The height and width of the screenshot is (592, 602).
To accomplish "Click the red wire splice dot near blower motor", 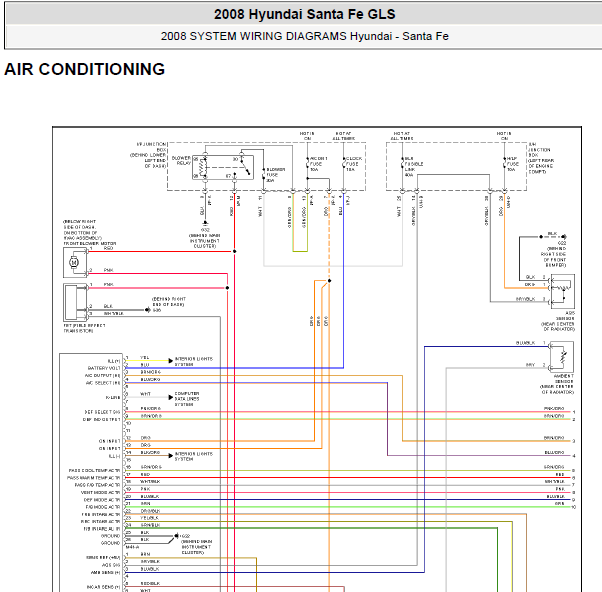I will click(235, 251).
